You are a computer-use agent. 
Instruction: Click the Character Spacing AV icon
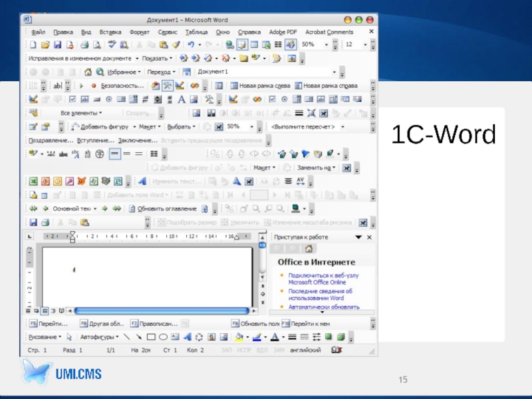pyautogui.click(x=301, y=182)
